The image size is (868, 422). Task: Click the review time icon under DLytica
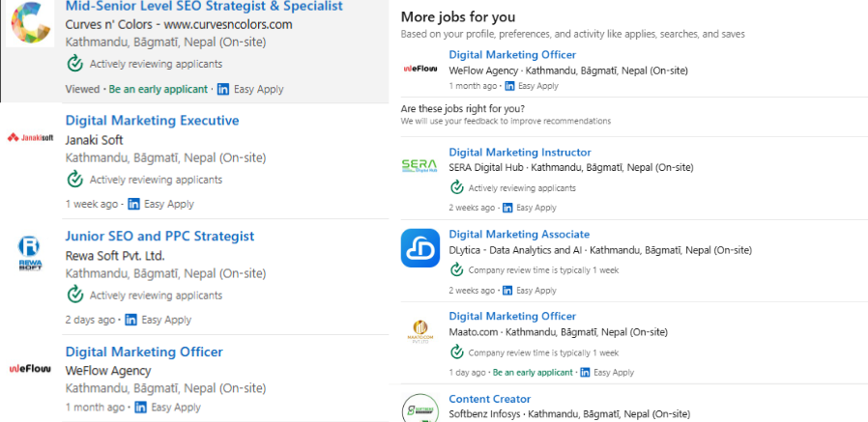point(456,269)
